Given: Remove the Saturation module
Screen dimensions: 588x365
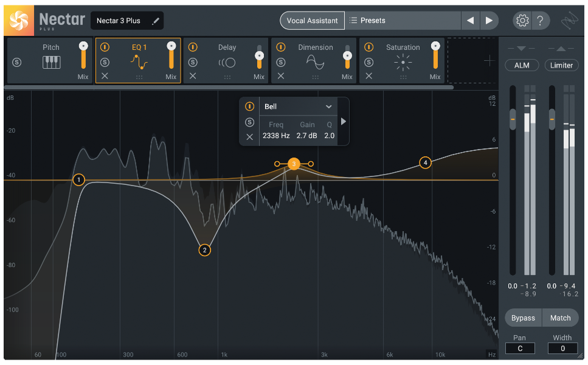Looking at the screenshot, I should [368, 76].
